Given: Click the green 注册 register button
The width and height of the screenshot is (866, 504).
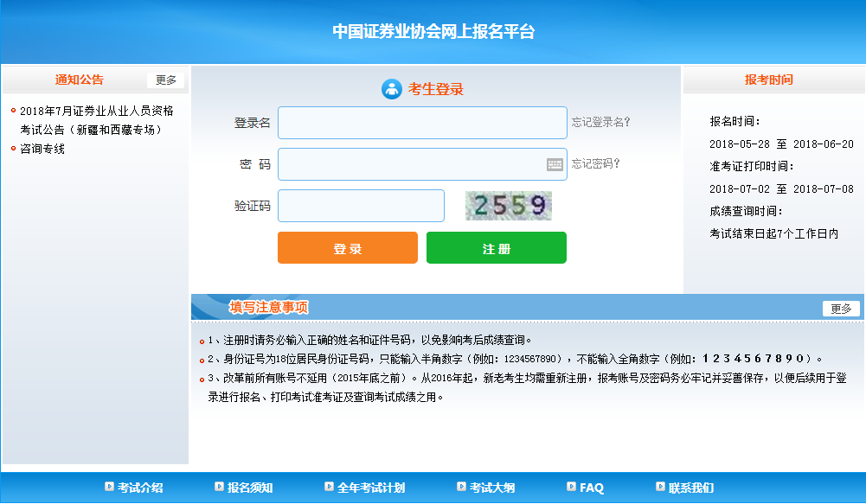Looking at the screenshot, I should coord(496,247).
